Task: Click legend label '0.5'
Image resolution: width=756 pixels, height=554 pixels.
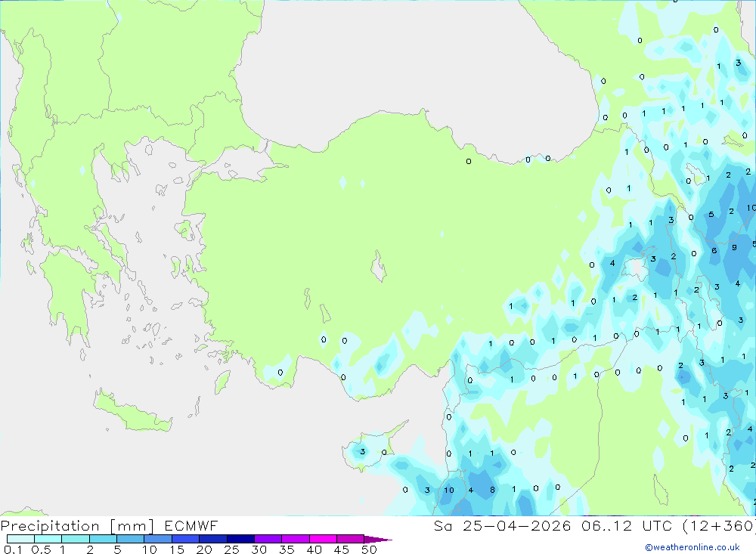Action: click(x=41, y=549)
